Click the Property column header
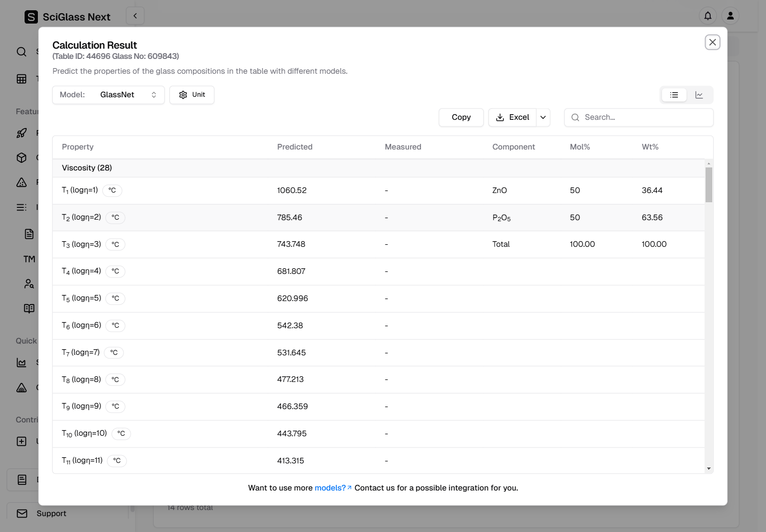766x532 pixels. tap(78, 147)
